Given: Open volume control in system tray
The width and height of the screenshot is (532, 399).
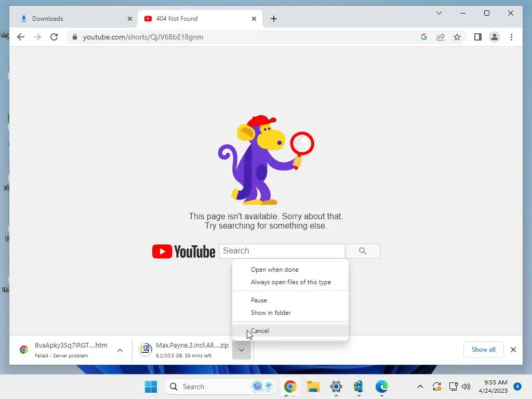Looking at the screenshot, I should [x=466, y=387].
